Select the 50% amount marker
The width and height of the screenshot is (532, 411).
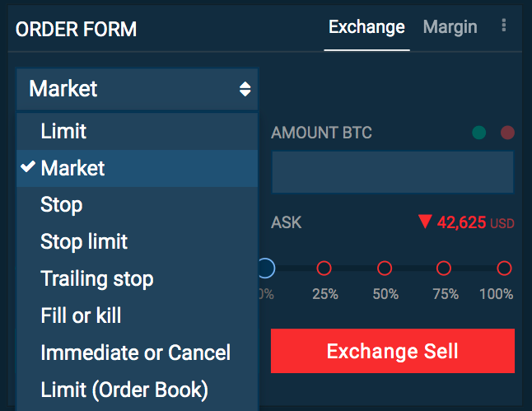pos(385,269)
